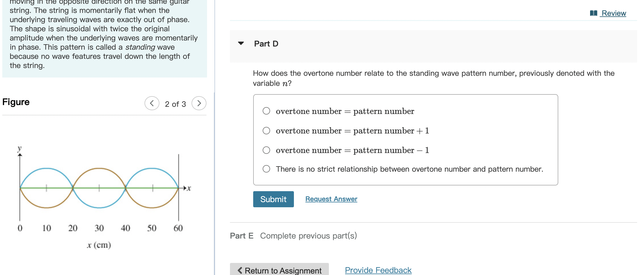Select 'overtone number = pattern number - 1'
This screenshot has width=644, height=275.
(266, 150)
